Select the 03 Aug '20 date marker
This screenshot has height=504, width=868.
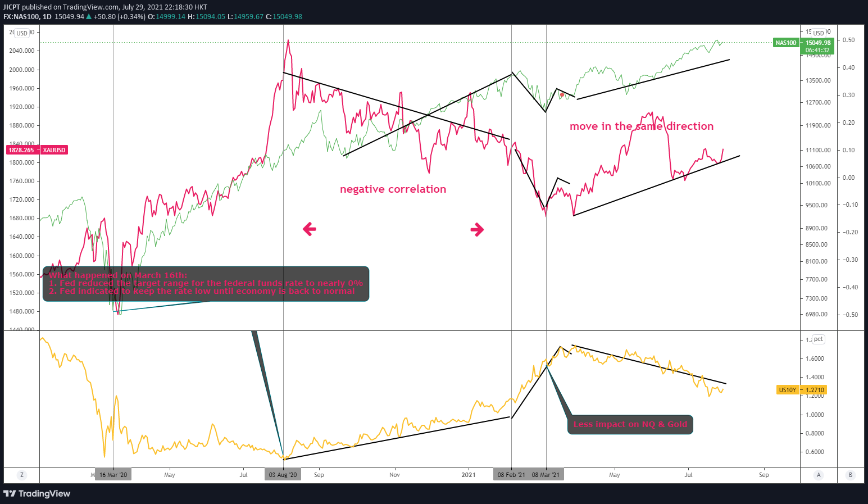pyautogui.click(x=283, y=475)
